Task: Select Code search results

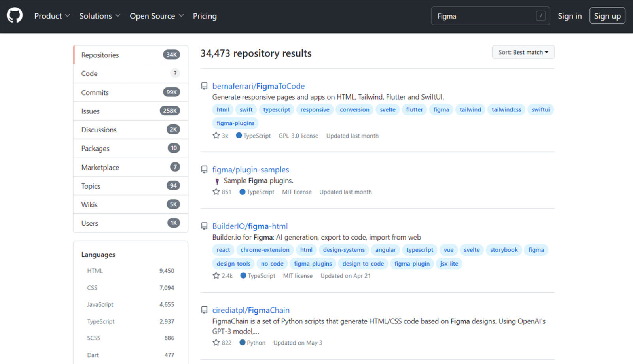Action: point(131,74)
